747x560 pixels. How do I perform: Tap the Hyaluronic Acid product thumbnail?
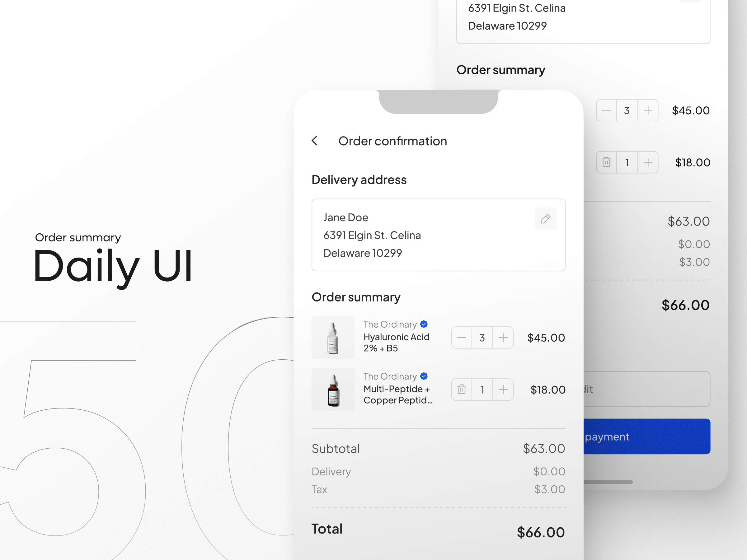pos(333,338)
